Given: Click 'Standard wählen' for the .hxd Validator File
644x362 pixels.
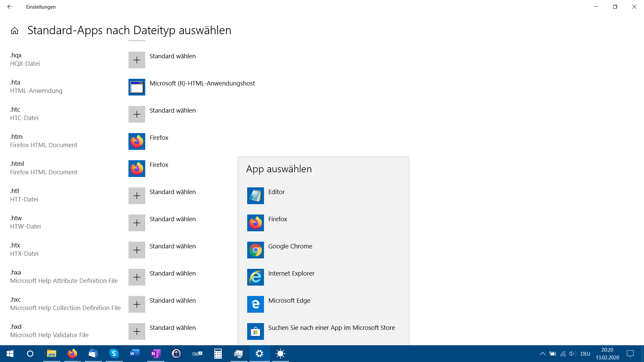Looking at the screenshot, I should tap(172, 328).
